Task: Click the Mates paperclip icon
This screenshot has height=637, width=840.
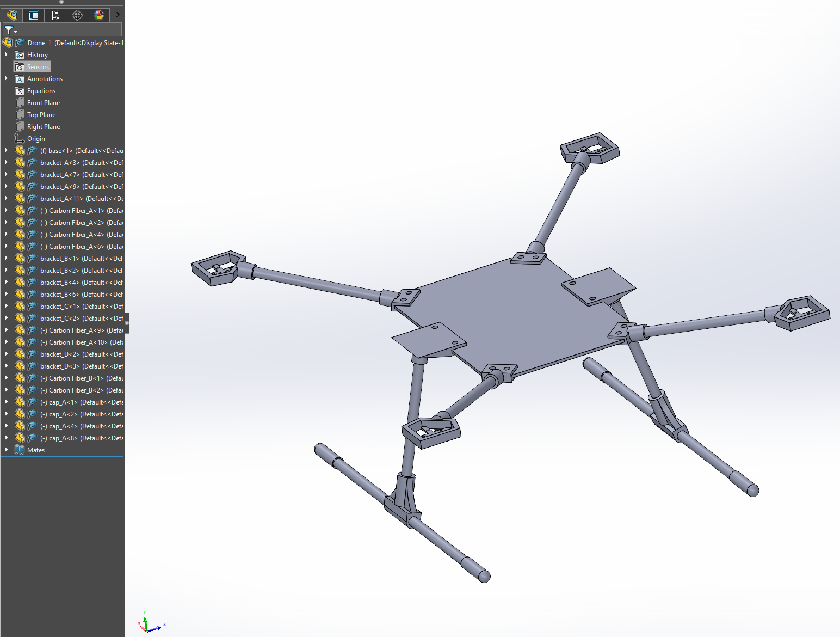Action: tap(20, 450)
